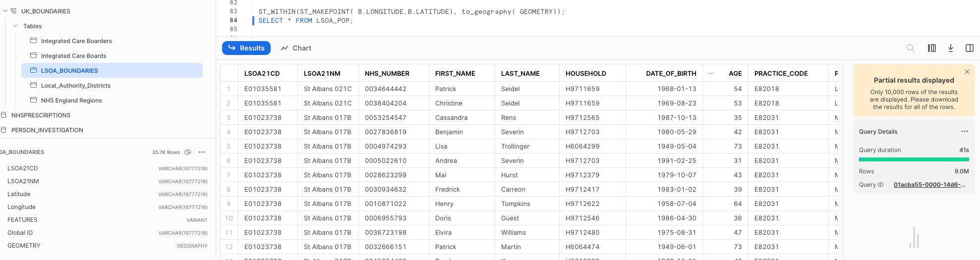The height and width of the screenshot is (260, 980).
Task: Show the Results view
Action: [x=246, y=48]
